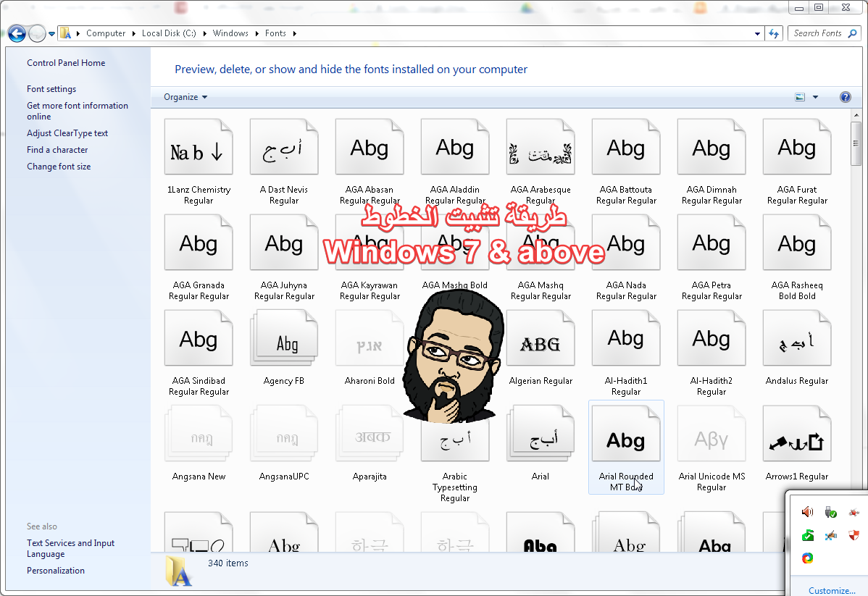Select the AGA Dimnah Regular font icon
The width and height of the screenshot is (868, 596).
click(x=711, y=147)
